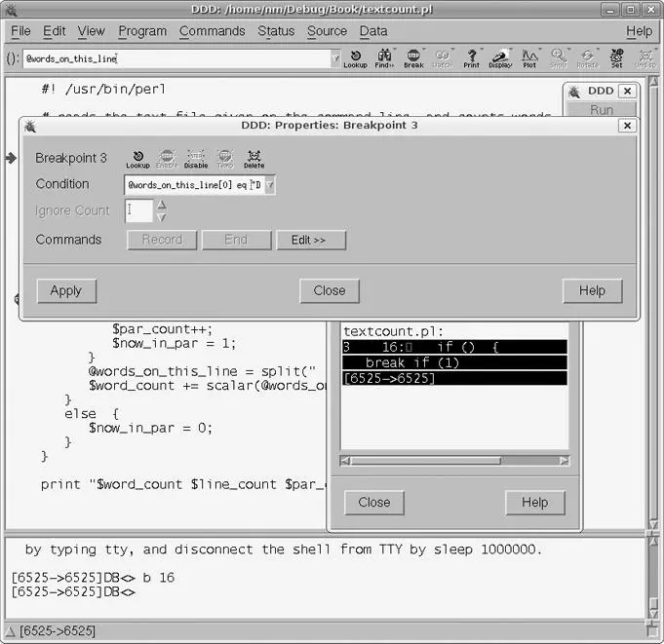Image resolution: width=664 pixels, height=644 pixels.
Task: Click Lookup icon in Breakpoint Properties dialog
Action: point(137,159)
